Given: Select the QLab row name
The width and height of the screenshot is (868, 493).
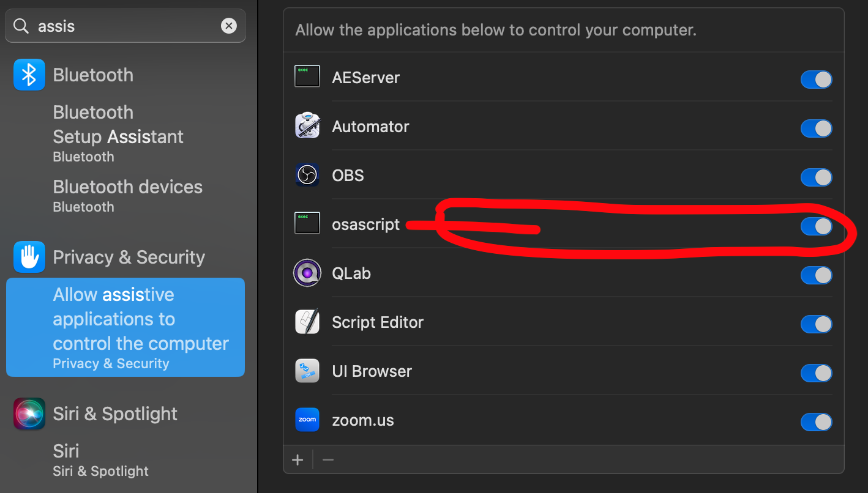Looking at the screenshot, I should point(351,273).
